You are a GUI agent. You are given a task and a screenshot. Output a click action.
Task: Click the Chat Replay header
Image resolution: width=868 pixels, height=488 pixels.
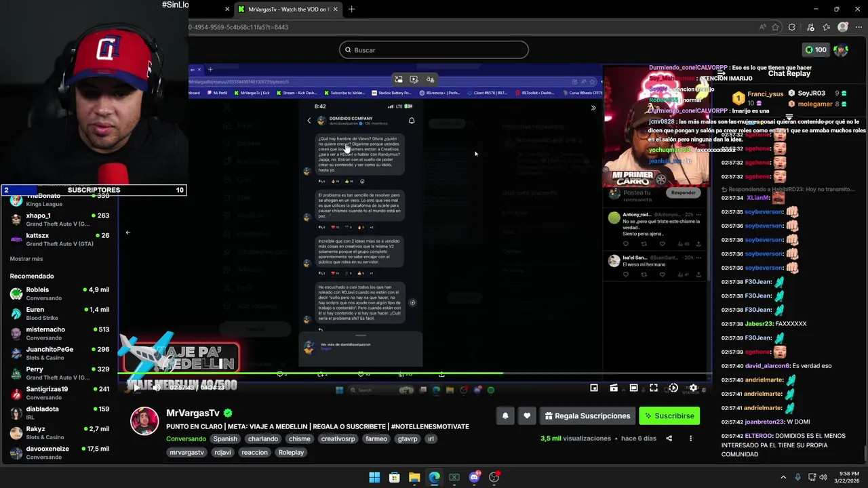click(789, 73)
